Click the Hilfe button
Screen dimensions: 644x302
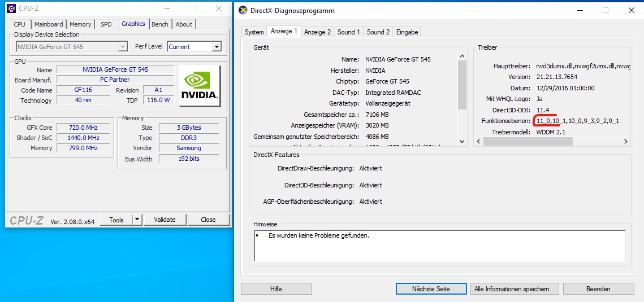pos(276,288)
